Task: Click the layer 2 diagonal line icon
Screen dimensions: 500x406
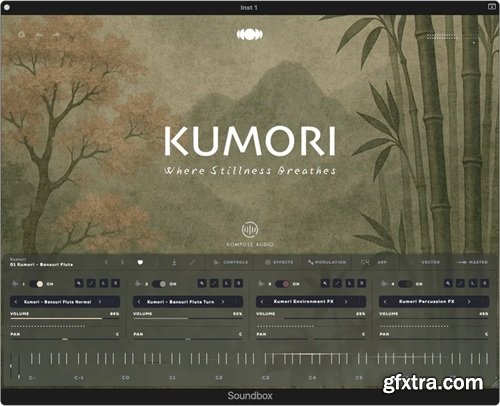Action: [214, 284]
